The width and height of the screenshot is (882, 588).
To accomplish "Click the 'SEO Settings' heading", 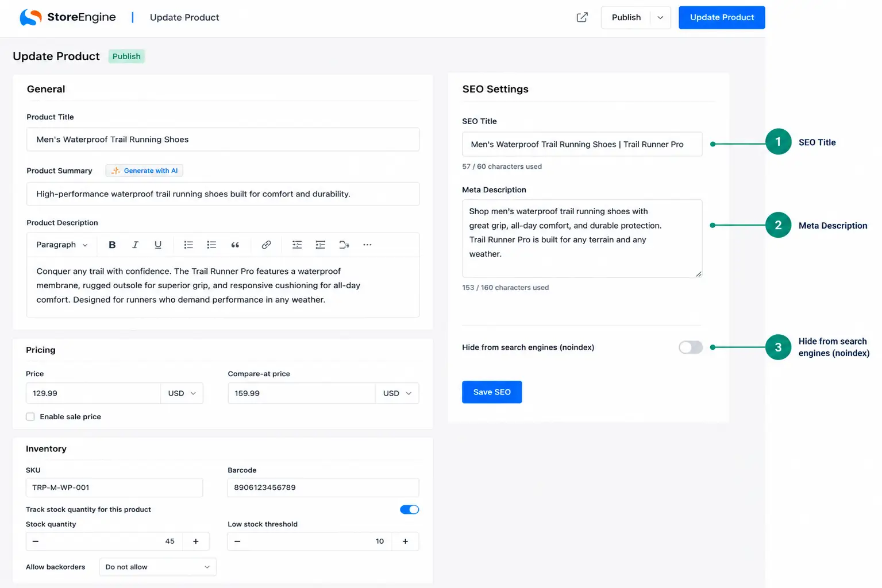I will tap(495, 89).
